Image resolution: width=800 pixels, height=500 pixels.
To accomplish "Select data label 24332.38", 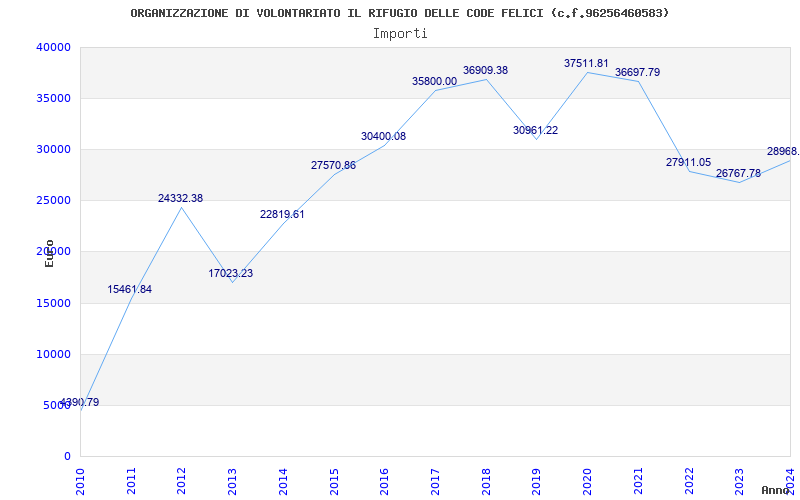I will pos(181,198).
